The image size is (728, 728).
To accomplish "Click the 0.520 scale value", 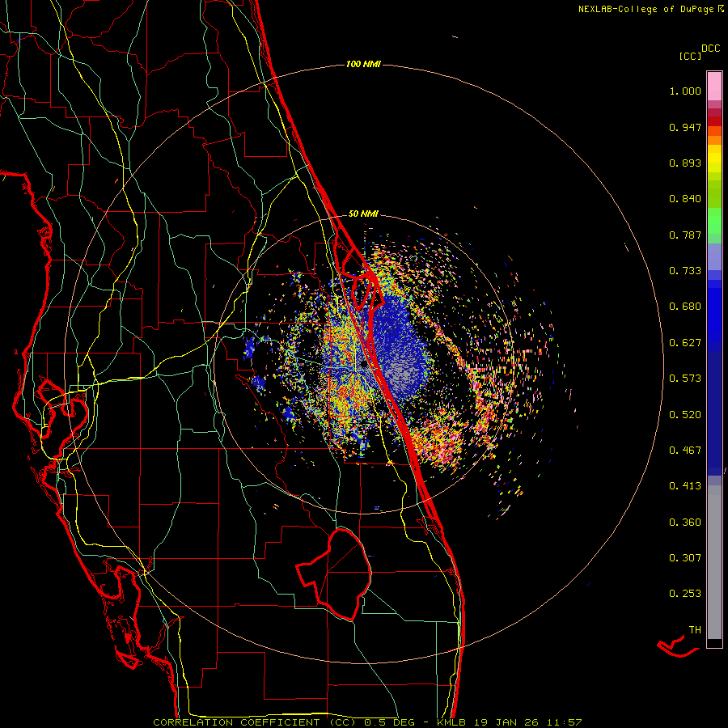I will (x=685, y=415).
